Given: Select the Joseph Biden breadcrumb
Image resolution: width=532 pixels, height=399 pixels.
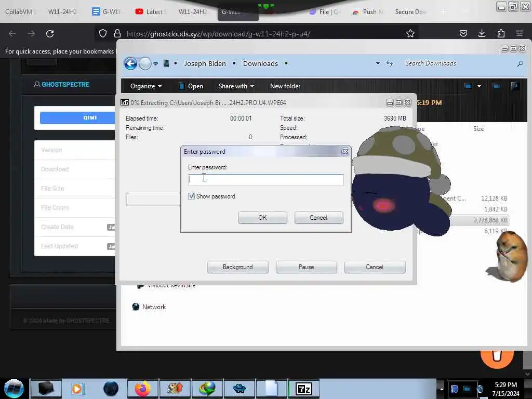Looking at the screenshot, I should pyautogui.click(x=205, y=63).
